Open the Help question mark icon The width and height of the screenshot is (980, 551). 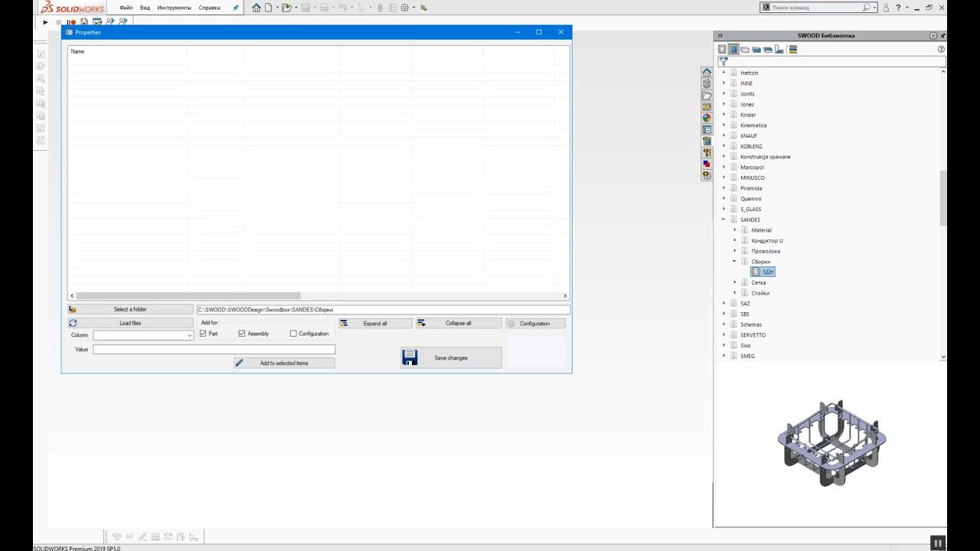(898, 8)
